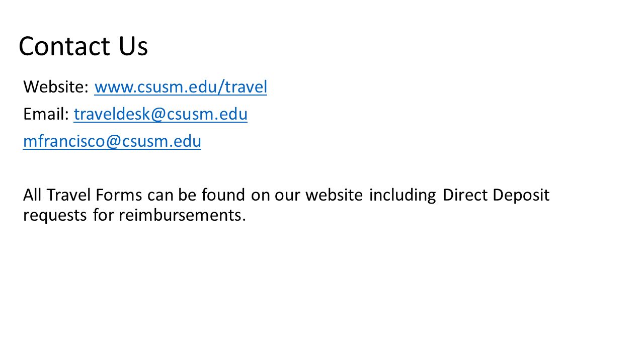Click the word "website" in the paragraph
This screenshot has height=362, width=644.
[334, 195]
